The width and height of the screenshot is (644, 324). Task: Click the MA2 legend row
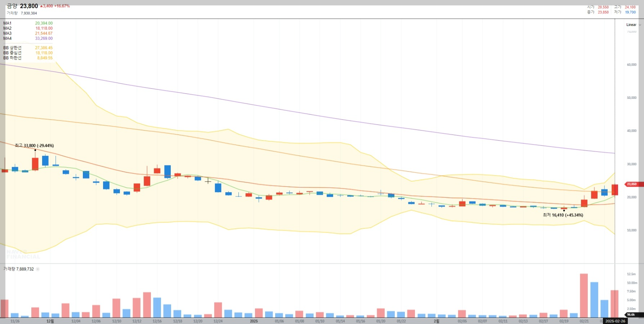[x=28, y=28]
